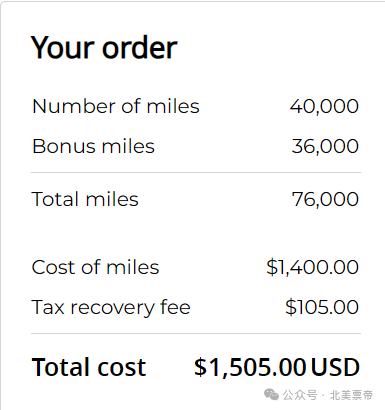The height and width of the screenshot is (410, 385).
Task: Click the $1,505.00 total amount
Action: [x=250, y=367]
